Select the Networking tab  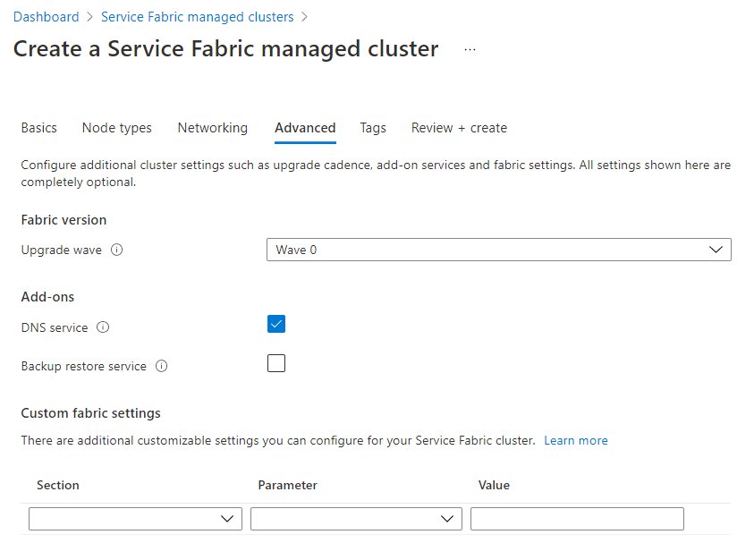click(212, 128)
